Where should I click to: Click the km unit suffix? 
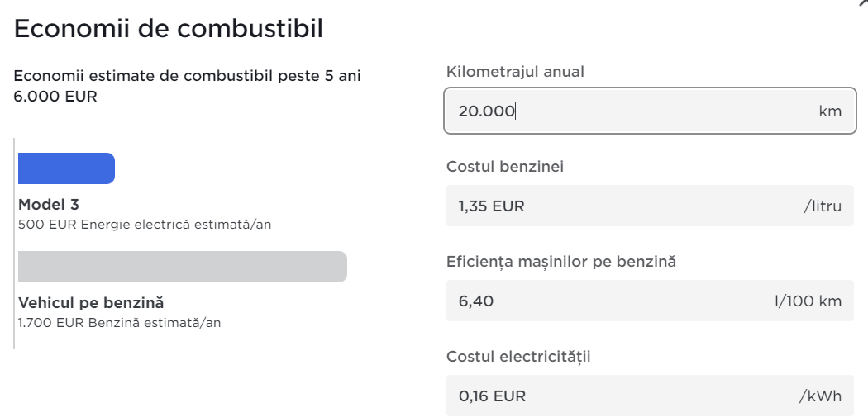[830, 111]
